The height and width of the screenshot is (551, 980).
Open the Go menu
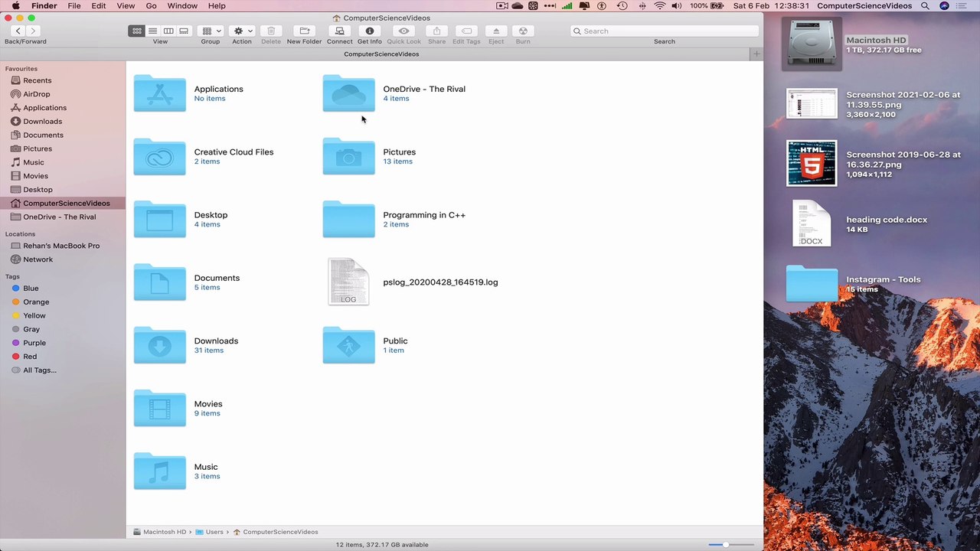click(x=151, y=5)
